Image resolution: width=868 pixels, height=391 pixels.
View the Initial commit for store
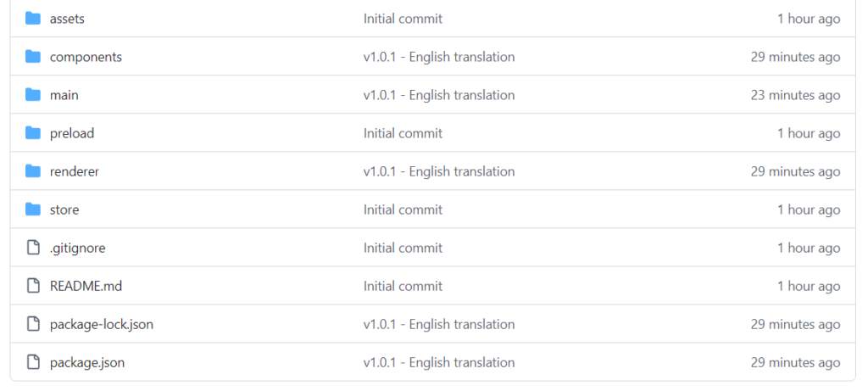403,209
